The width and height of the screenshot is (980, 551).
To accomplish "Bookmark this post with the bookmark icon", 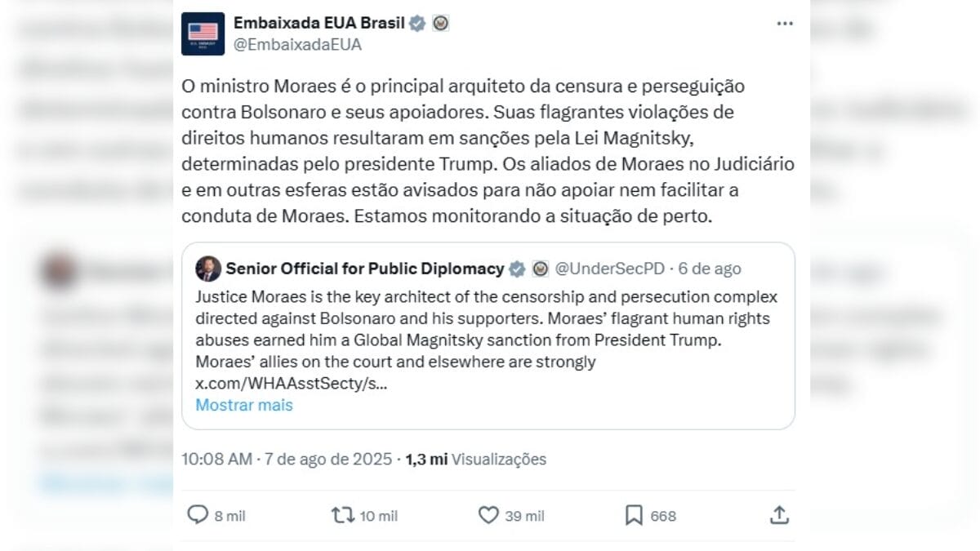I will tap(633, 515).
